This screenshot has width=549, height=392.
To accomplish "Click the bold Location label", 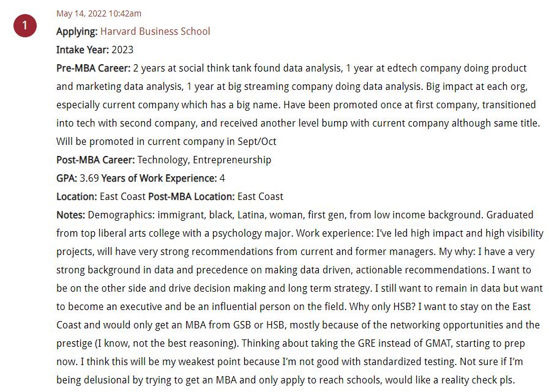I will coord(77,197).
